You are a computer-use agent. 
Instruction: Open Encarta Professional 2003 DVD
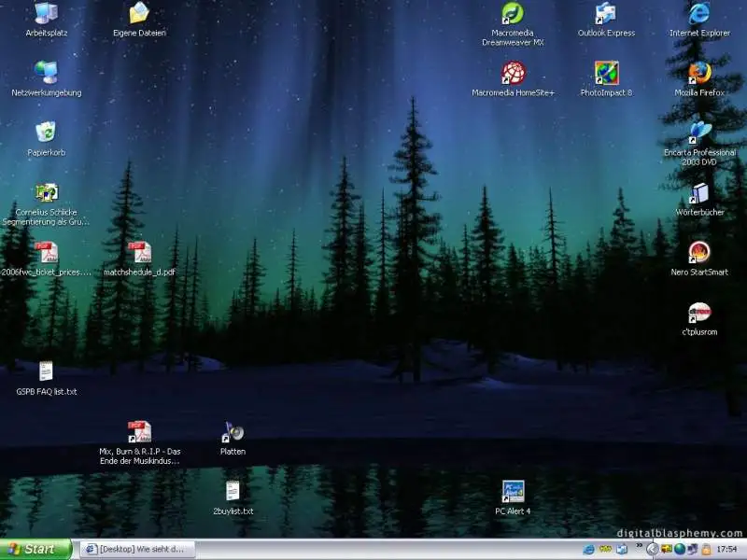tap(699, 133)
